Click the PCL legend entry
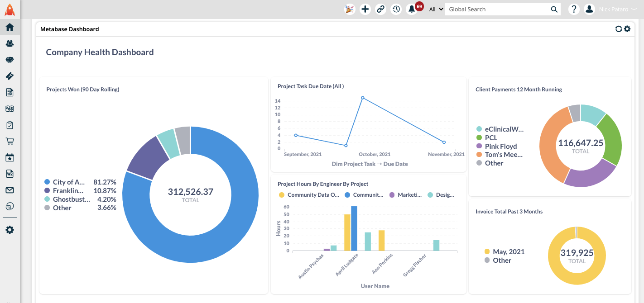This screenshot has height=303, width=644. (x=487, y=137)
